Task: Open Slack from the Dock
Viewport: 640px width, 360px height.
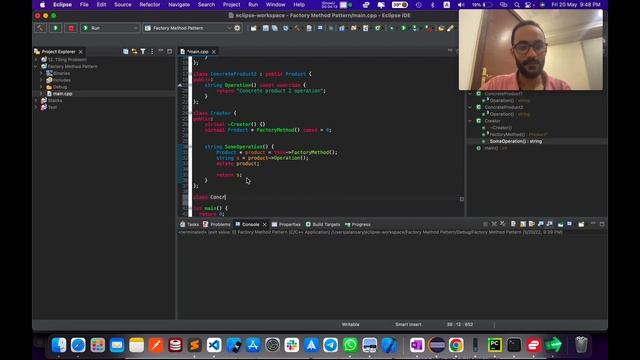Action: point(292,345)
